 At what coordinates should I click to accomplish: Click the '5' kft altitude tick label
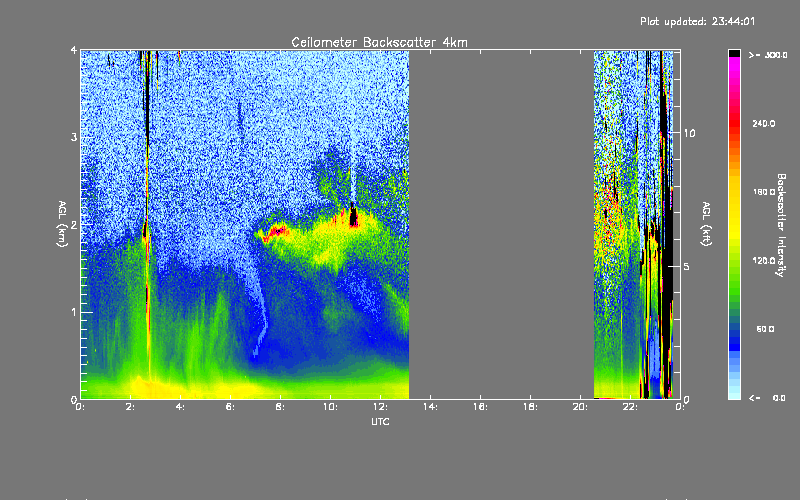(686, 267)
